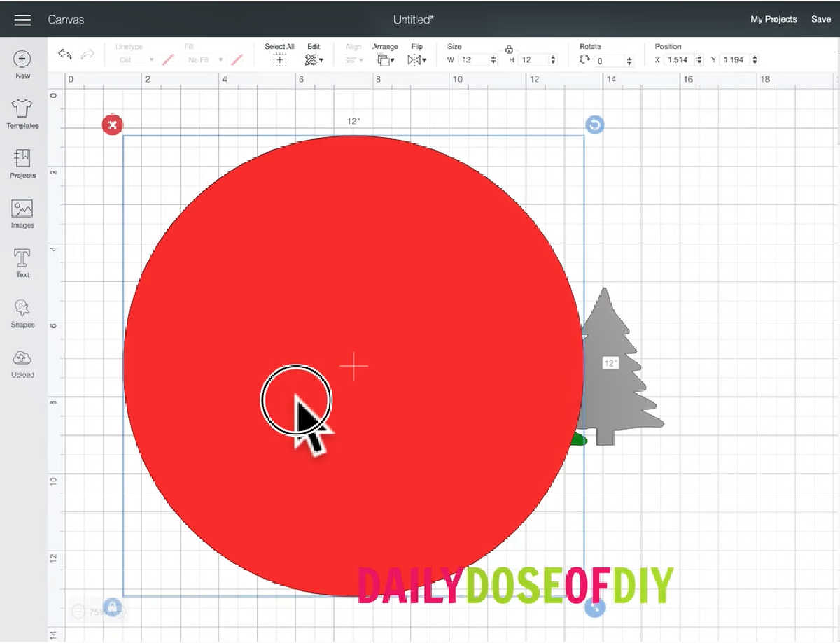Toggle the lock handle on selection corner
The height and width of the screenshot is (643, 840).
112,607
